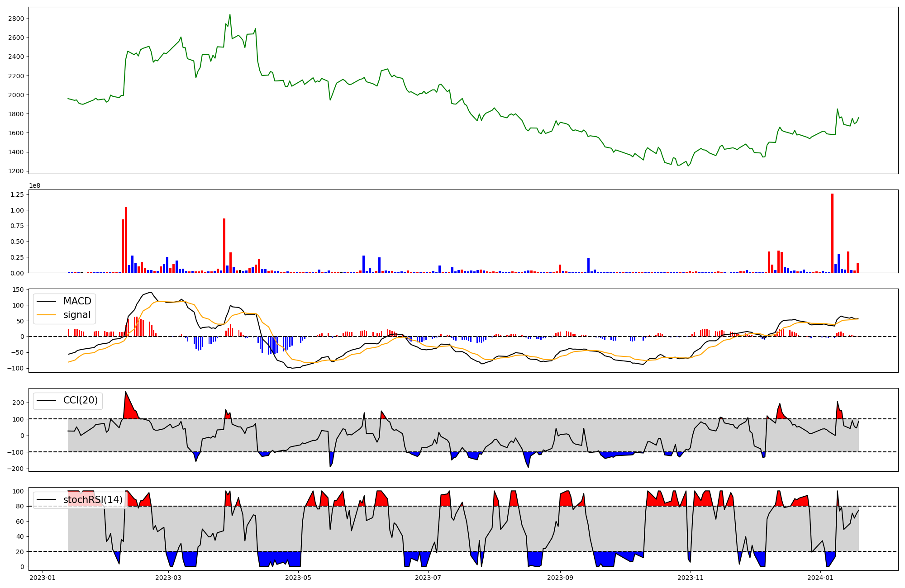Click the MACD legend label
Screen dimensions: 905x588
click(x=77, y=301)
